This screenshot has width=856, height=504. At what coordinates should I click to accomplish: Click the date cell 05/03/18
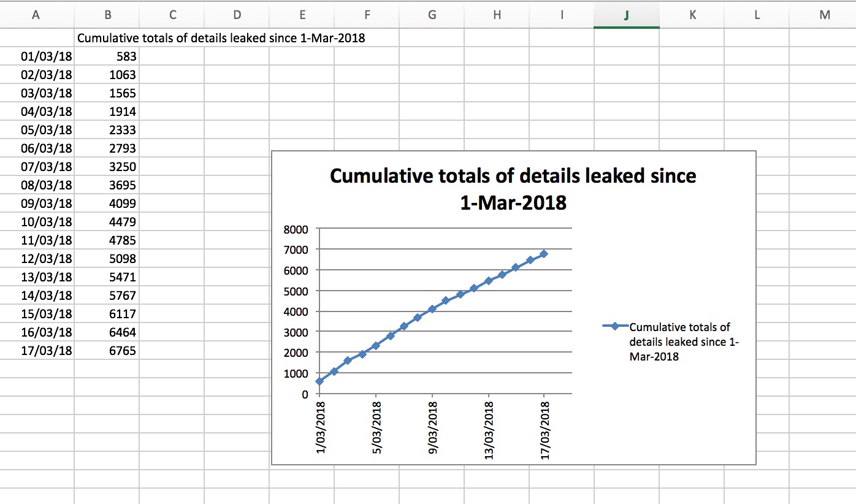pyautogui.click(x=47, y=130)
